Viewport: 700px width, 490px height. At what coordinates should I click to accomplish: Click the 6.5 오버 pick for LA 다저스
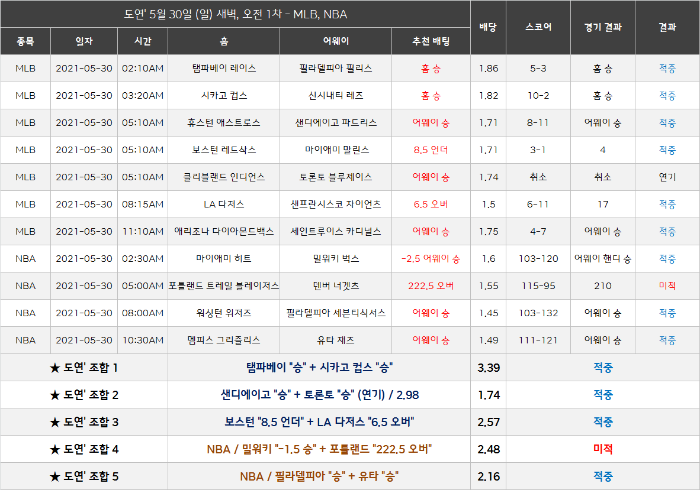coord(431,204)
